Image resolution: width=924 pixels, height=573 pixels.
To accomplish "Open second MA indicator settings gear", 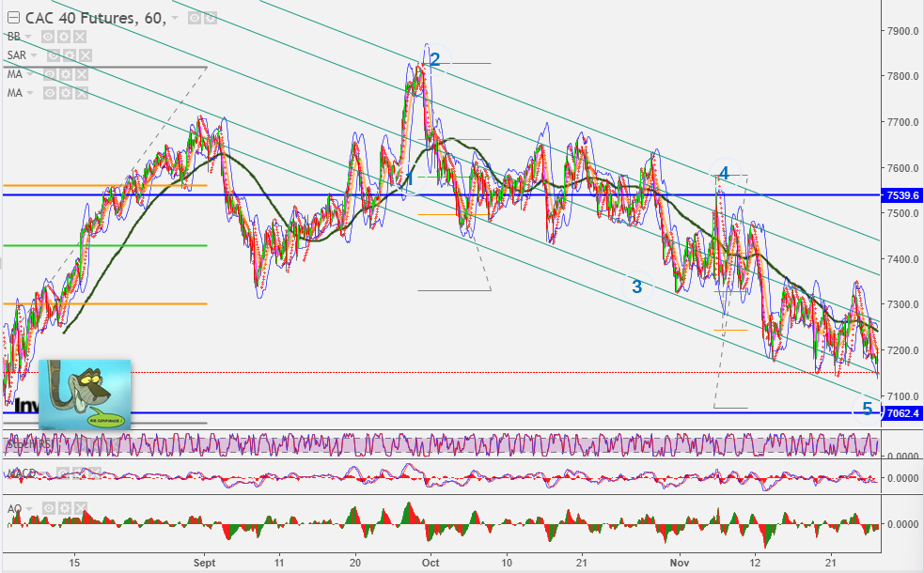I will pyautogui.click(x=66, y=93).
